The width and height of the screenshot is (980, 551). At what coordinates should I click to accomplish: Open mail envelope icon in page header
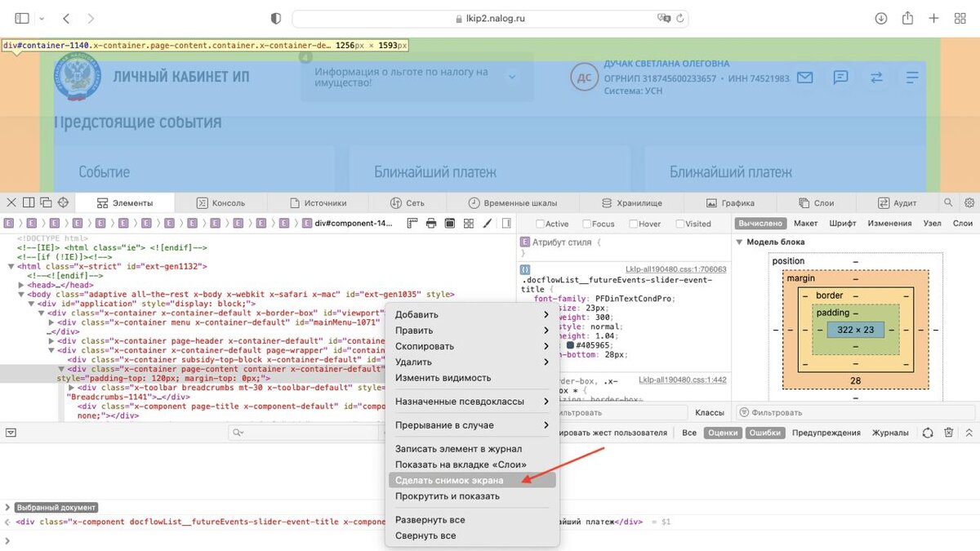pos(805,78)
